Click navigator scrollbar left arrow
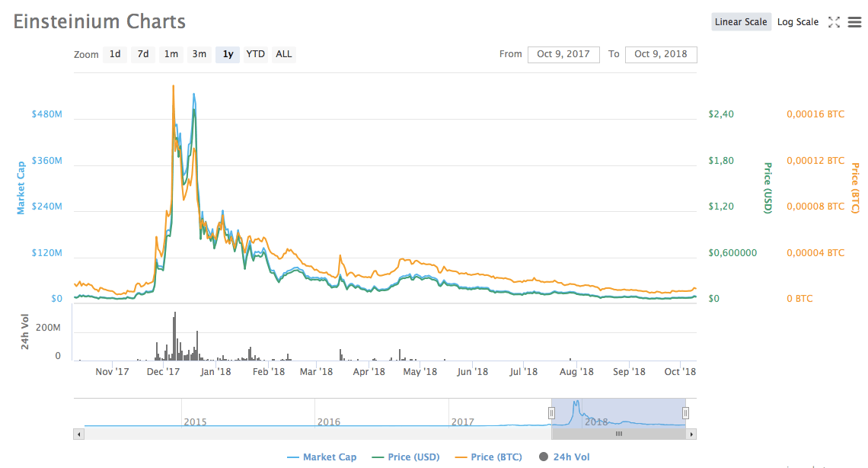Image resolution: width=868 pixels, height=468 pixels. (x=78, y=434)
